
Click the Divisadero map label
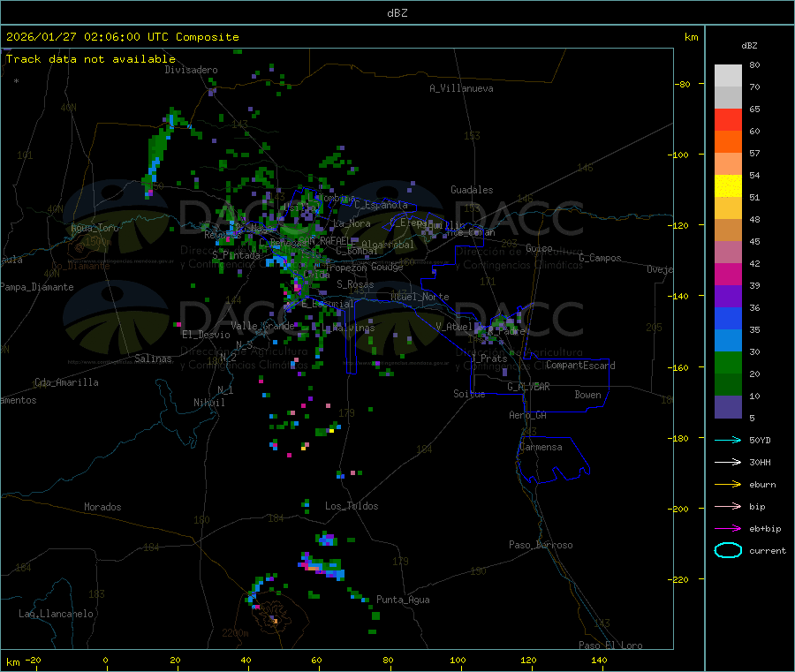[191, 70]
